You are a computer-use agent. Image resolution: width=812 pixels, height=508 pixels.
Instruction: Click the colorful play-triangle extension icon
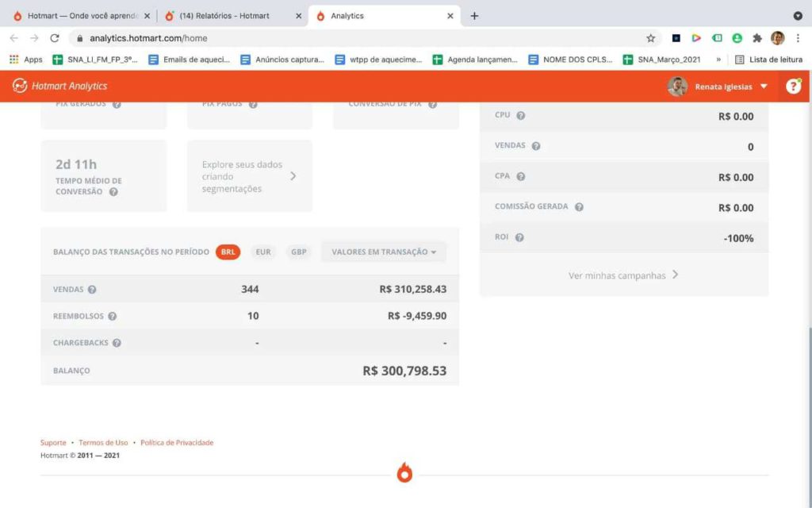tap(696, 38)
